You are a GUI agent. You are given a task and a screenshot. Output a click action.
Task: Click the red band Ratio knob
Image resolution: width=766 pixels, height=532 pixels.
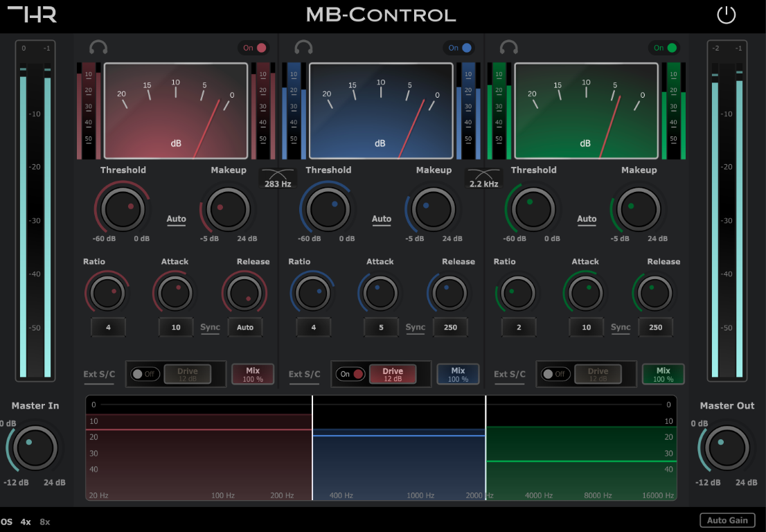(107, 293)
